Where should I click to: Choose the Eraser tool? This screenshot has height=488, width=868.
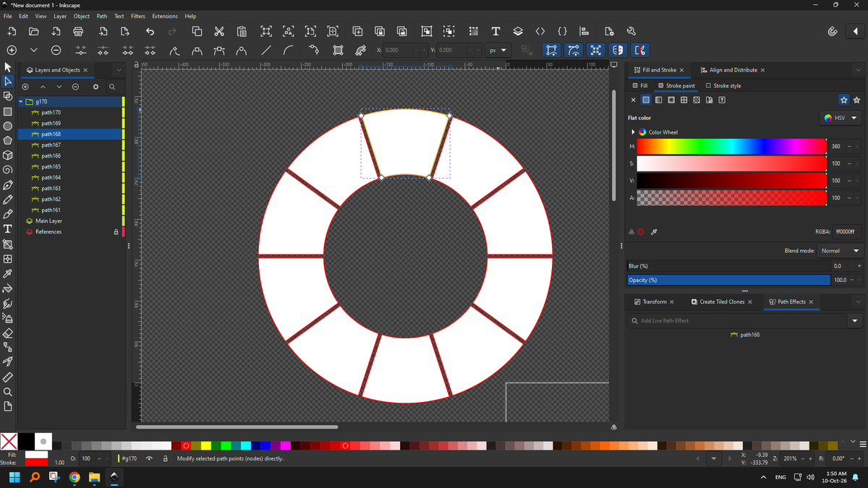click(x=8, y=333)
